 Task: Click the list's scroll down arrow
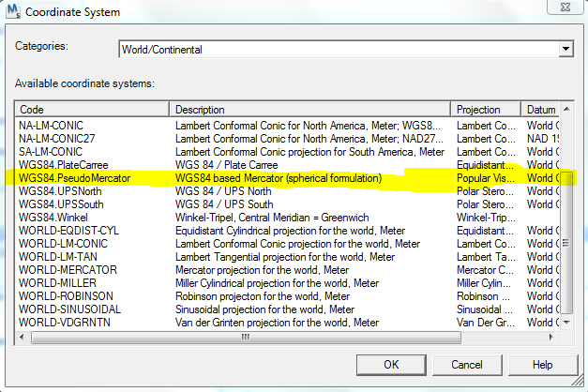(566, 323)
